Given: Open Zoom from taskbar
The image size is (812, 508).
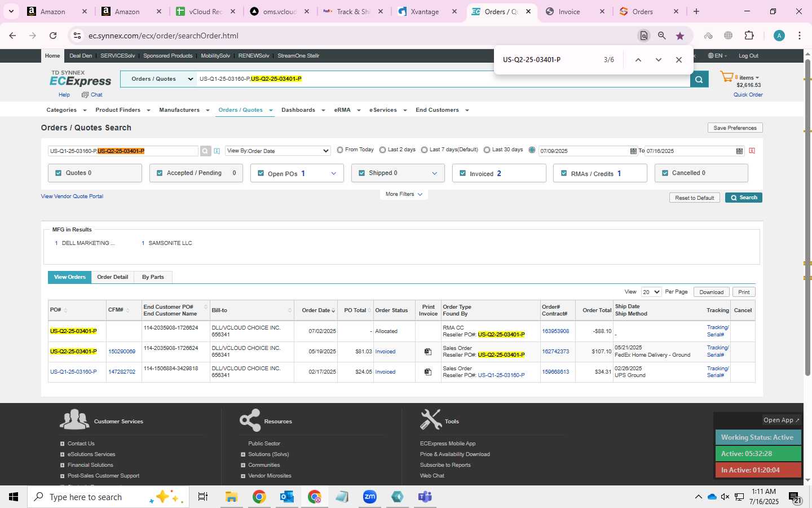Looking at the screenshot, I should point(370,497).
